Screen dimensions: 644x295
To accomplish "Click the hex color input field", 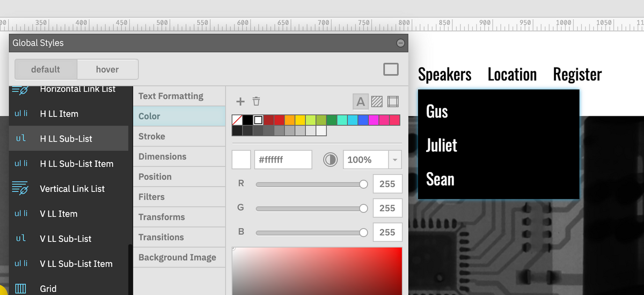I will [x=283, y=160].
